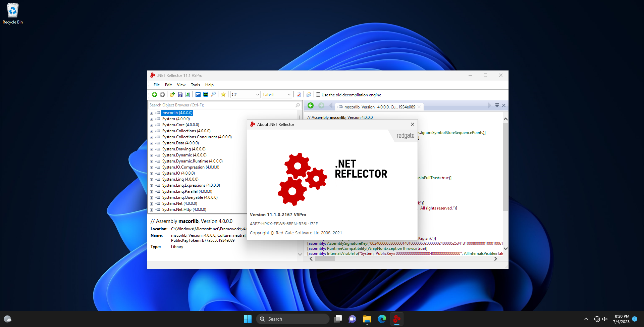Open the View menu
644x327 pixels.
[x=181, y=85]
